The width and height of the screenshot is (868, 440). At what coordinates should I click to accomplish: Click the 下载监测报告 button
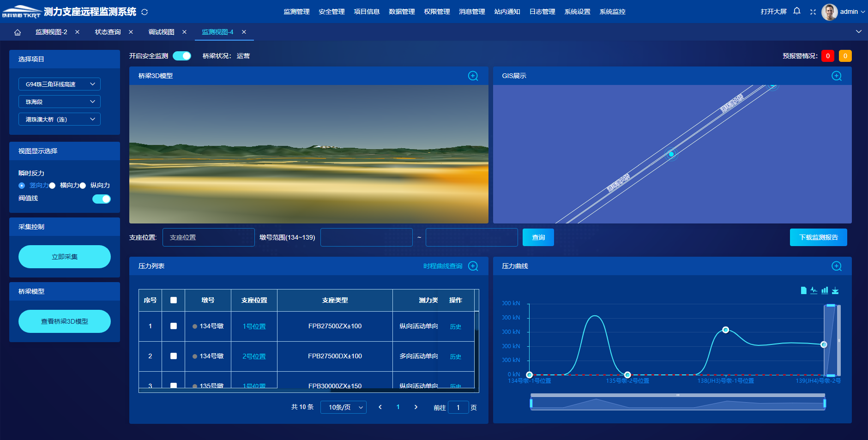(x=818, y=237)
